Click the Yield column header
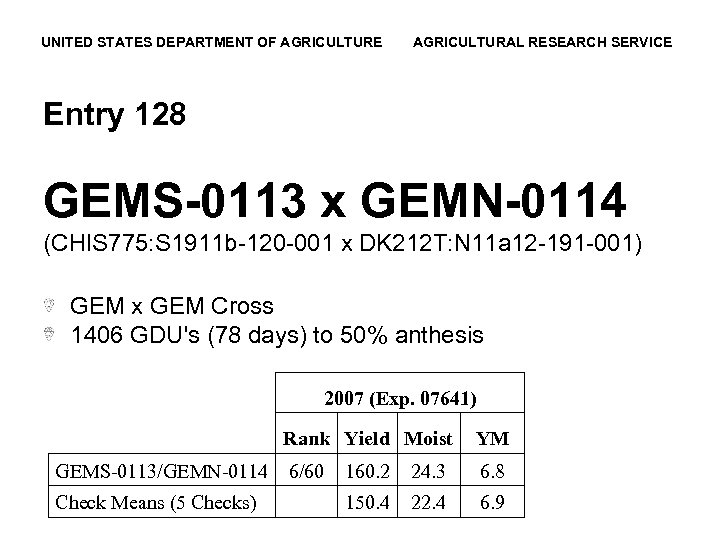The width and height of the screenshot is (720, 540). [369, 437]
